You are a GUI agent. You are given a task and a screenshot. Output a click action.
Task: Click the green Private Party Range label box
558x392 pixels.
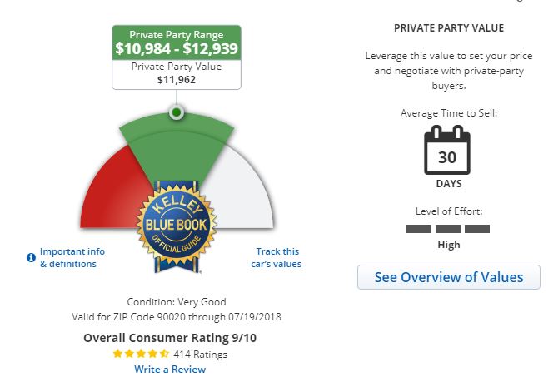[177, 42]
